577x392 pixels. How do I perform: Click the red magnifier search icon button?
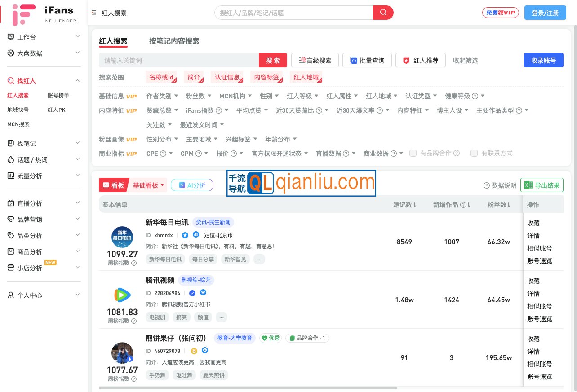point(383,13)
